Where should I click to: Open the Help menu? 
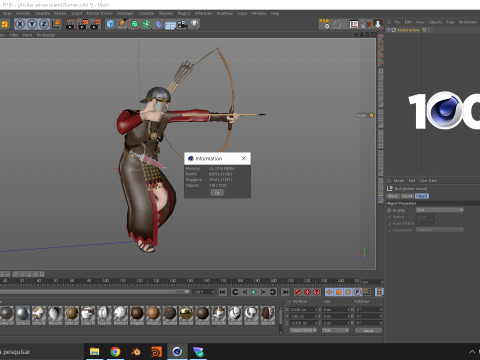click(275, 13)
